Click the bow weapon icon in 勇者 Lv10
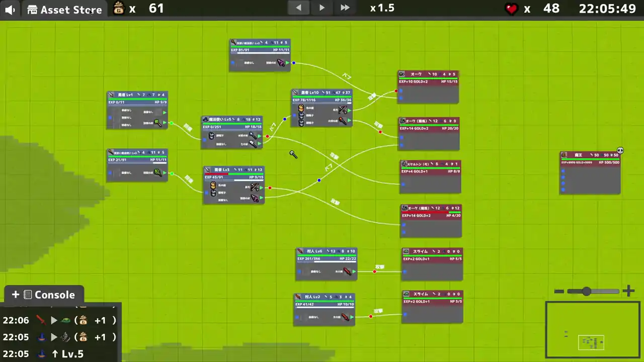Viewport: 644px width, 362px height. [343, 109]
